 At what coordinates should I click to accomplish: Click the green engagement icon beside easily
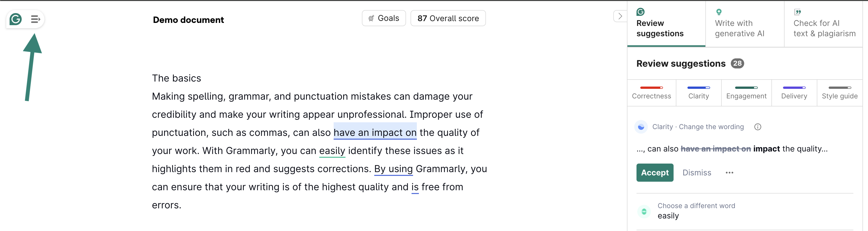644,211
